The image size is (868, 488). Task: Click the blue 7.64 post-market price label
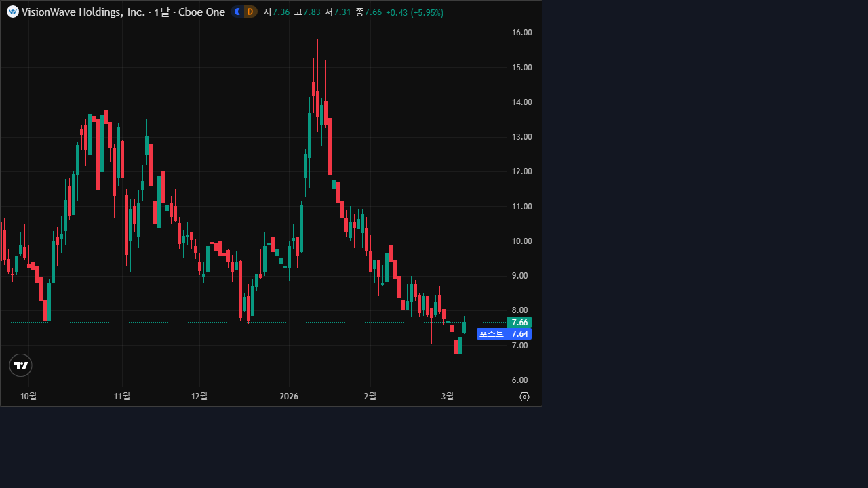519,333
